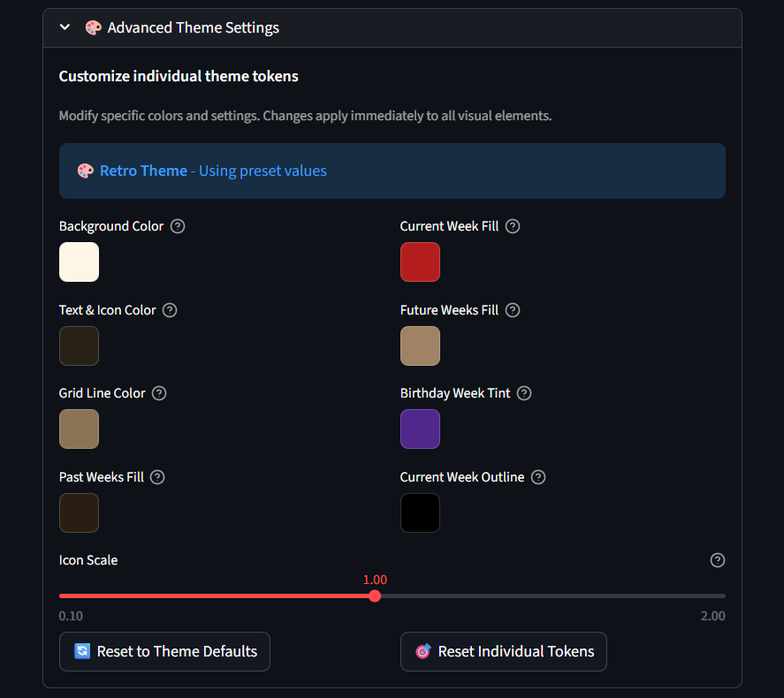The height and width of the screenshot is (698, 784).
Task: Open the red Current Week Fill swatch
Action: coord(420,262)
